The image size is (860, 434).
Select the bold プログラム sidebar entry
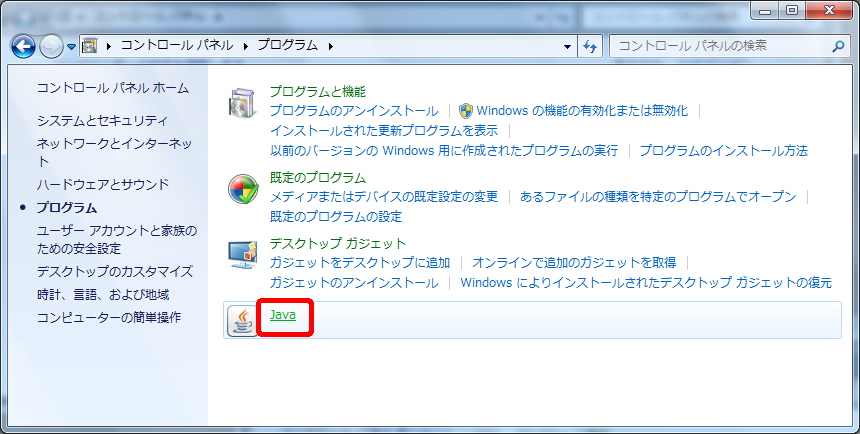point(67,208)
